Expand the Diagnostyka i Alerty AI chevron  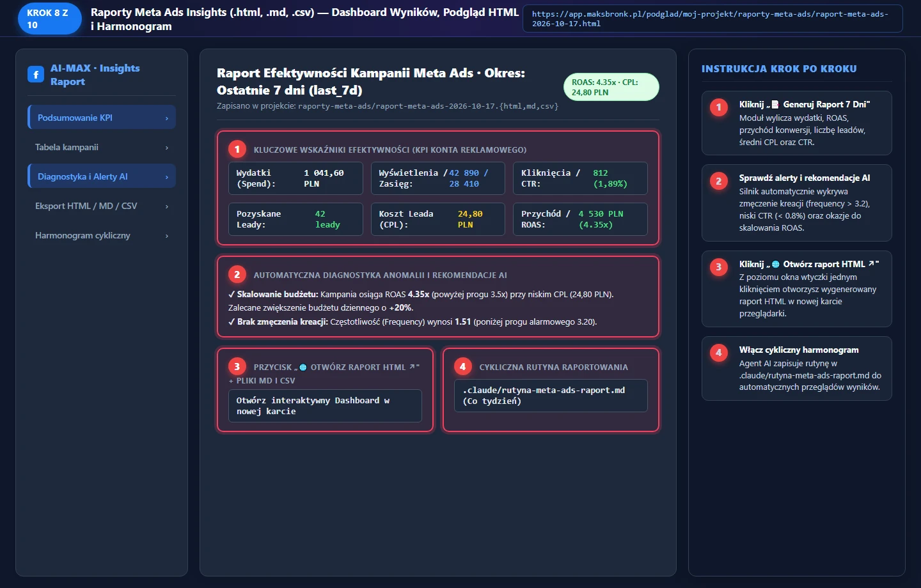pos(167,177)
